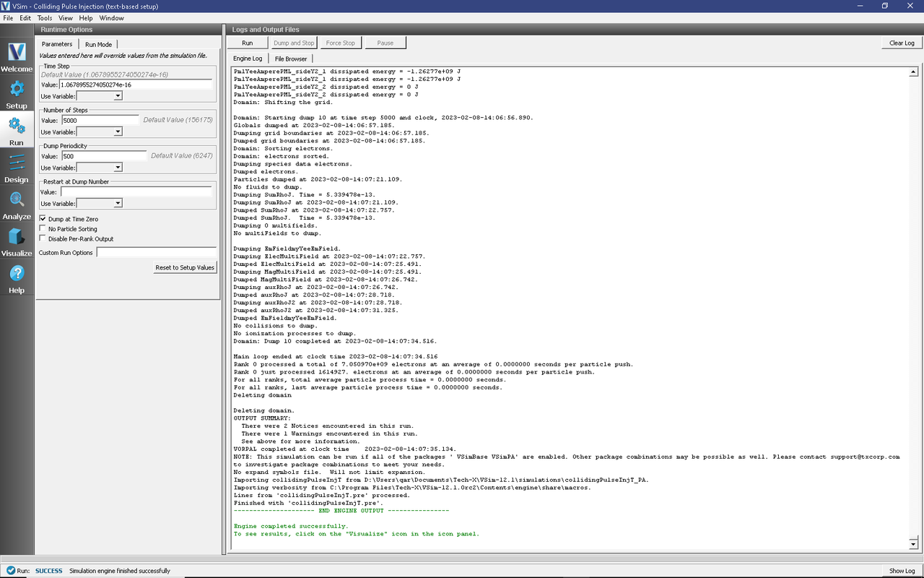This screenshot has height=578, width=924.
Task: Open the Window menu
Action: [x=111, y=17]
